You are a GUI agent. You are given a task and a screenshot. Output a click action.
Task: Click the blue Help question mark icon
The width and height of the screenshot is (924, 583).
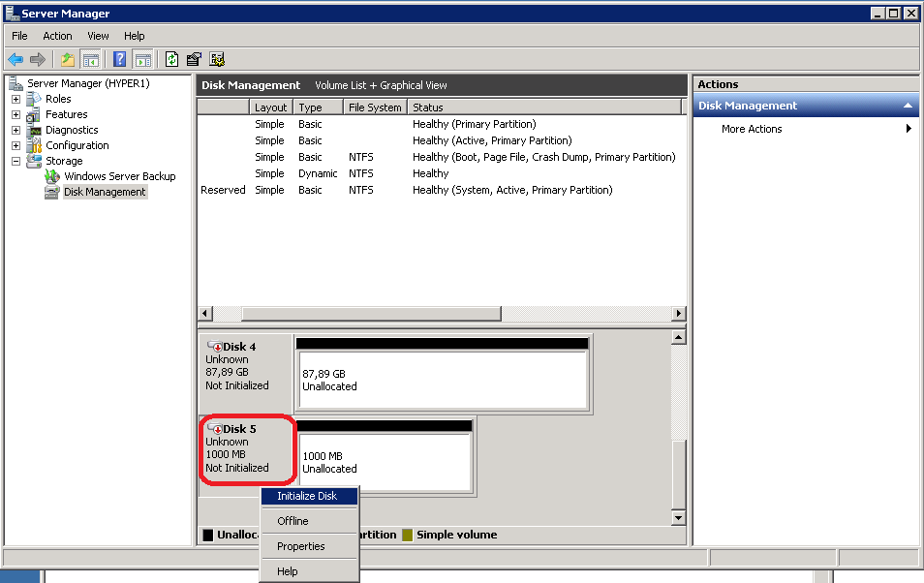point(120,59)
